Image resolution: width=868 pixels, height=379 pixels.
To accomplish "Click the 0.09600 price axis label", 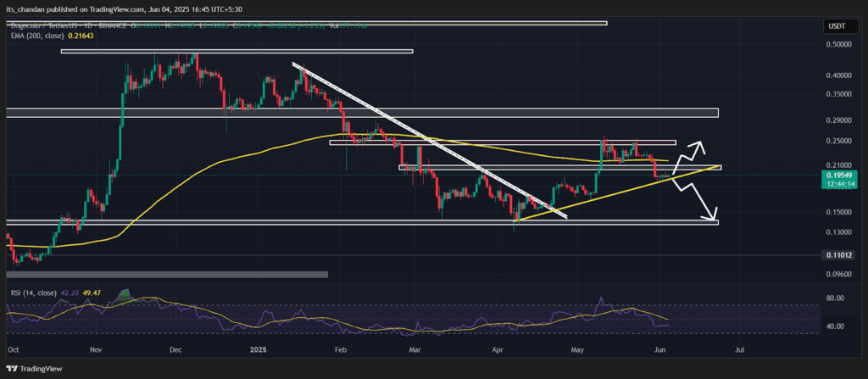I will pos(838,274).
